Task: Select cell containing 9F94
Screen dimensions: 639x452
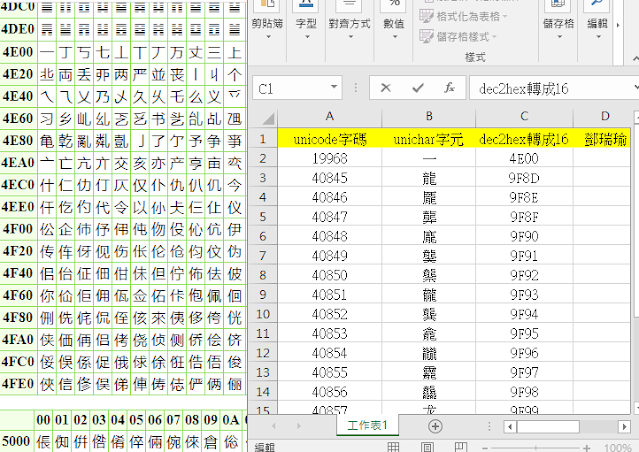Action: 524,314
